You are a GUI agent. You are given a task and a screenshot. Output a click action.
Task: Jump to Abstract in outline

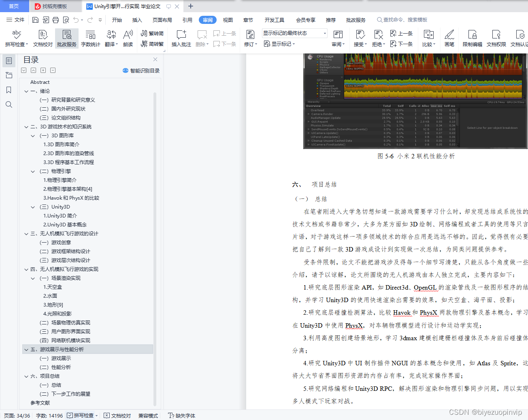(x=40, y=82)
